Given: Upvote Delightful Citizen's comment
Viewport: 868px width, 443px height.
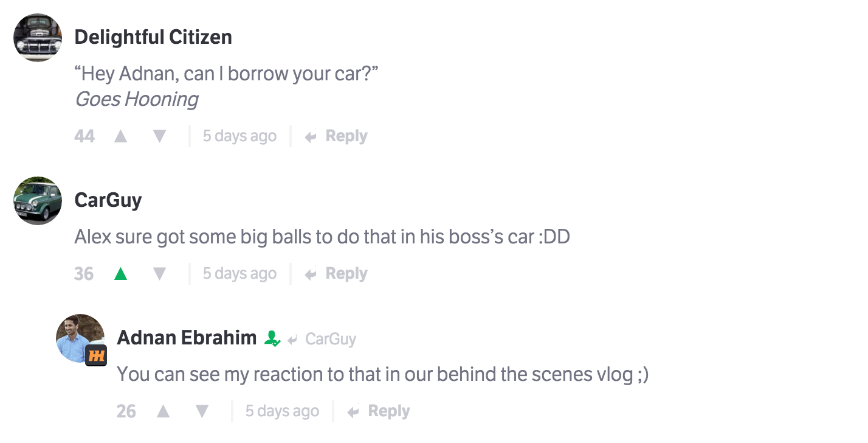Looking at the screenshot, I should tap(120, 136).
